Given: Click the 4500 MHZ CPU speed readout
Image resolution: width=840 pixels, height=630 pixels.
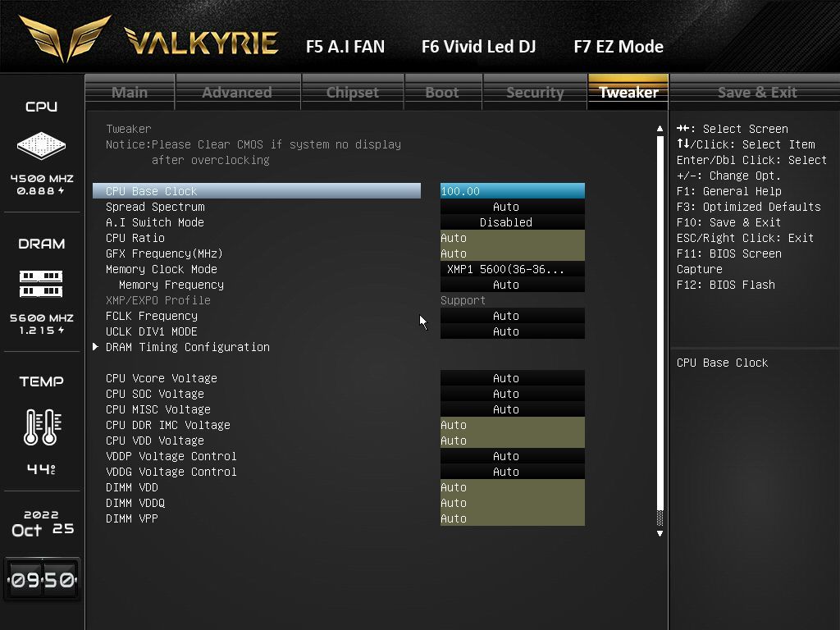Looking at the screenshot, I should [42, 178].
